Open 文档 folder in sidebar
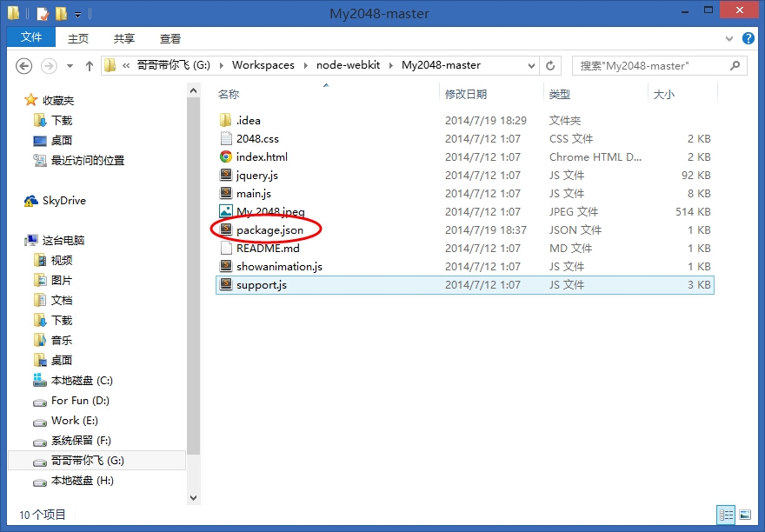Viewport: 765px width, 532px height. (62, 301)
